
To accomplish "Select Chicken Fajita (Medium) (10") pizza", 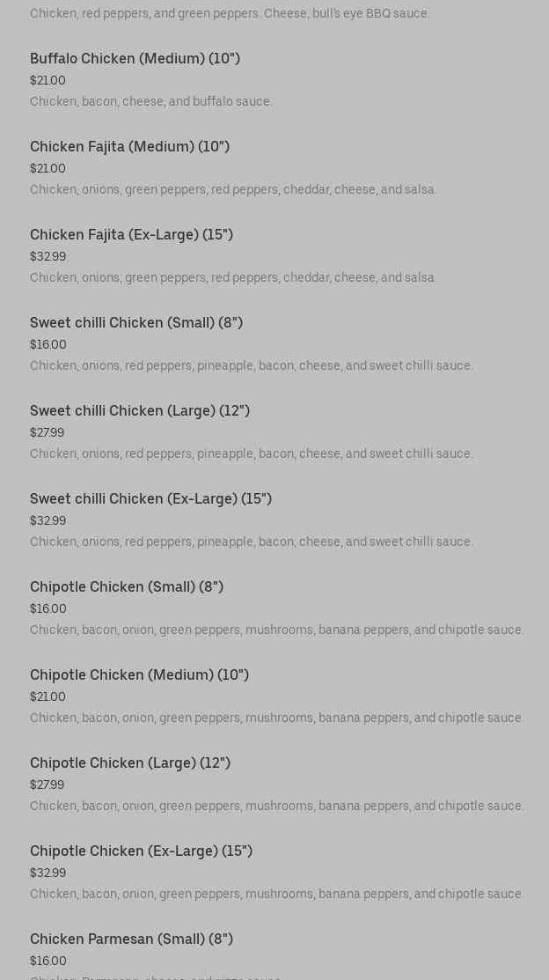I will click(129, 147).
